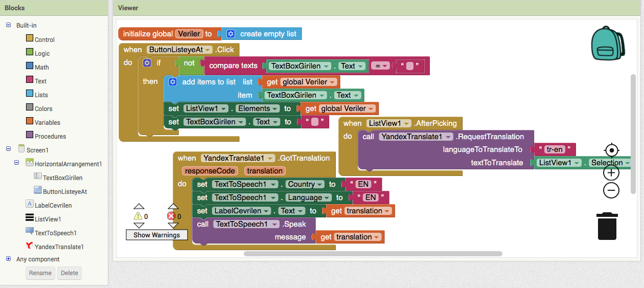Click the translation parameter in GotTranslation

tap(264, 171)
